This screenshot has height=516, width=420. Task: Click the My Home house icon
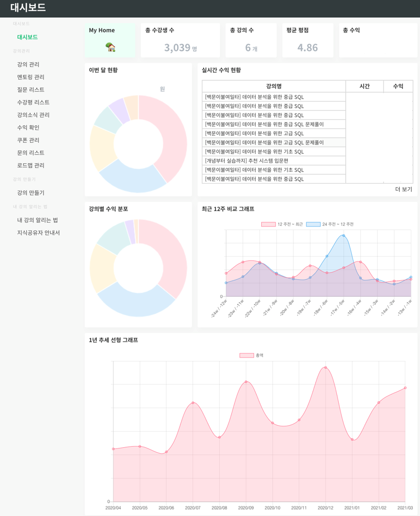point(110,48)
